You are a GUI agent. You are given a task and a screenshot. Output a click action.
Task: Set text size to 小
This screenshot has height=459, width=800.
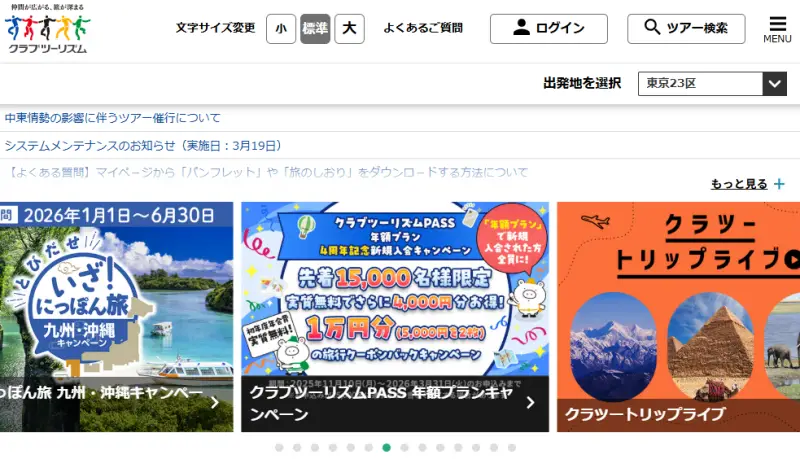281,29
